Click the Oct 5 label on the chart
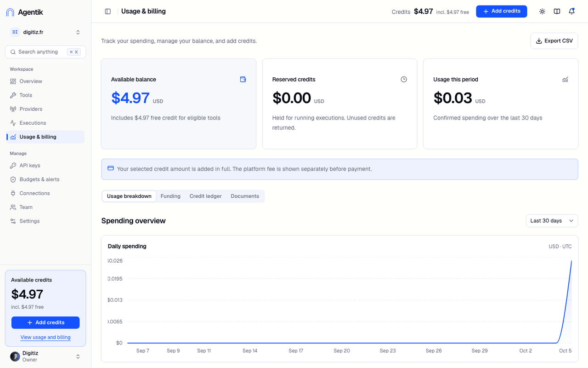The width and height of the screenshot is (588, 368). click(565, 351)
